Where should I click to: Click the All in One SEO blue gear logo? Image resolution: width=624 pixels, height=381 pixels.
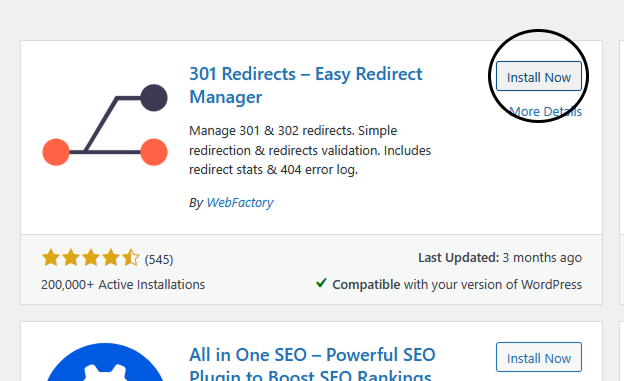point(105,362)
